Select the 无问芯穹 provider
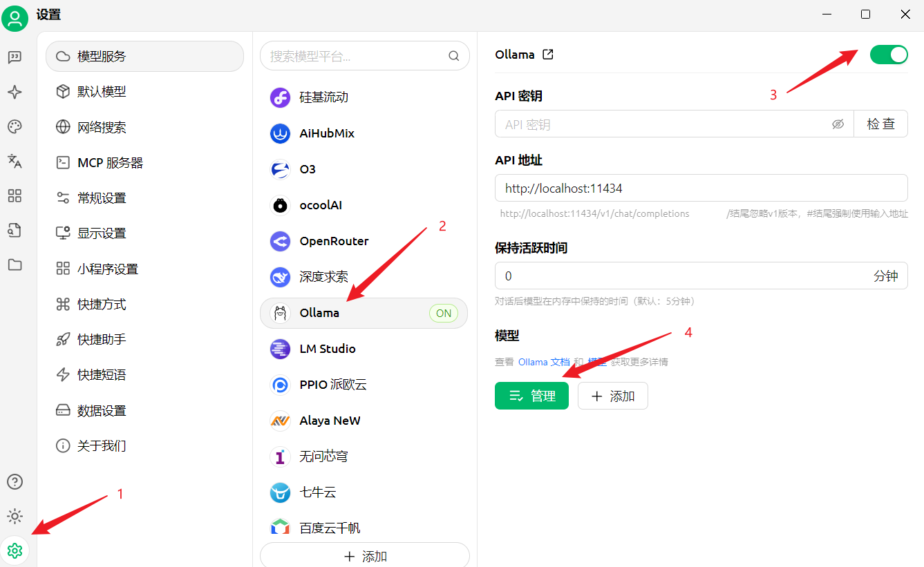Viewport: 924px width, 567px height. coord(364,457)
